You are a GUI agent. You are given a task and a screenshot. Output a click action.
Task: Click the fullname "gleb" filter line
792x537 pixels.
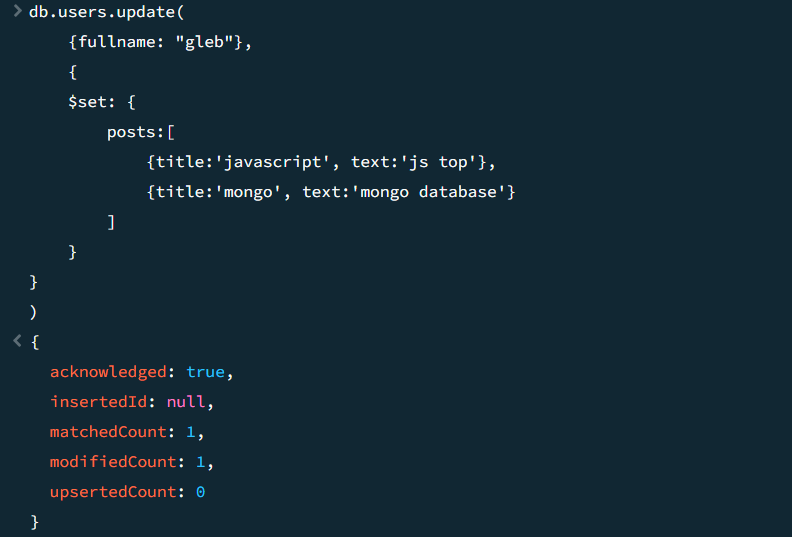160,42
